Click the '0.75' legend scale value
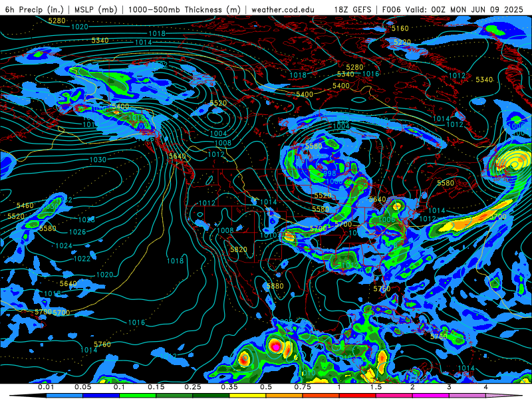This screenshot has width=532, height=399. 303,387
